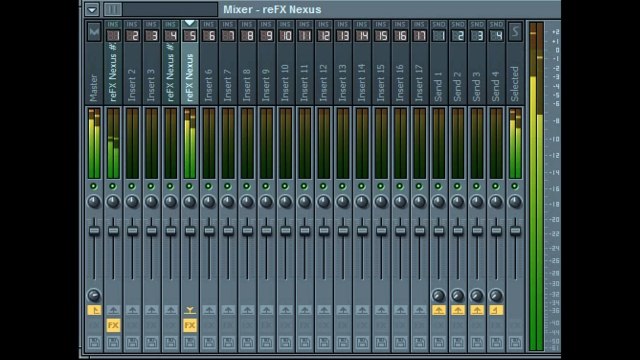This screenshot has height=360, width=640.
Task: Mute Insert 12 via its green LED
Action: pos(324,186)
